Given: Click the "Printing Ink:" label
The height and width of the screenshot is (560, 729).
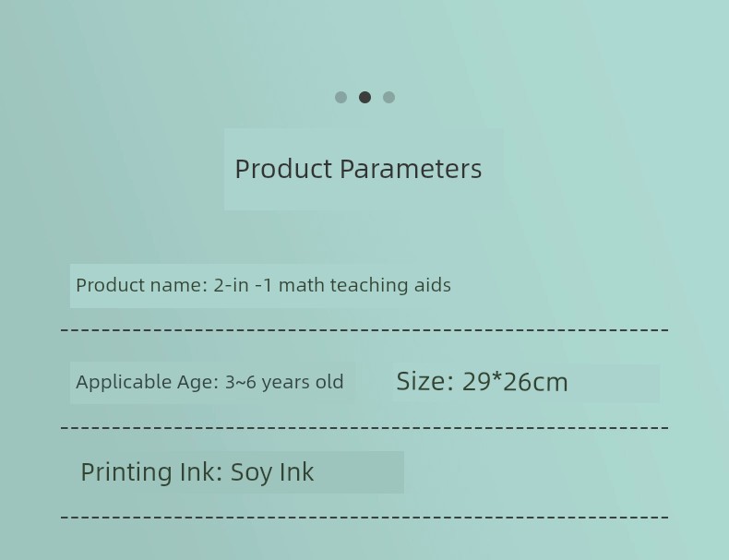Looking at the screenshot, I should click(x=151, y=472).
